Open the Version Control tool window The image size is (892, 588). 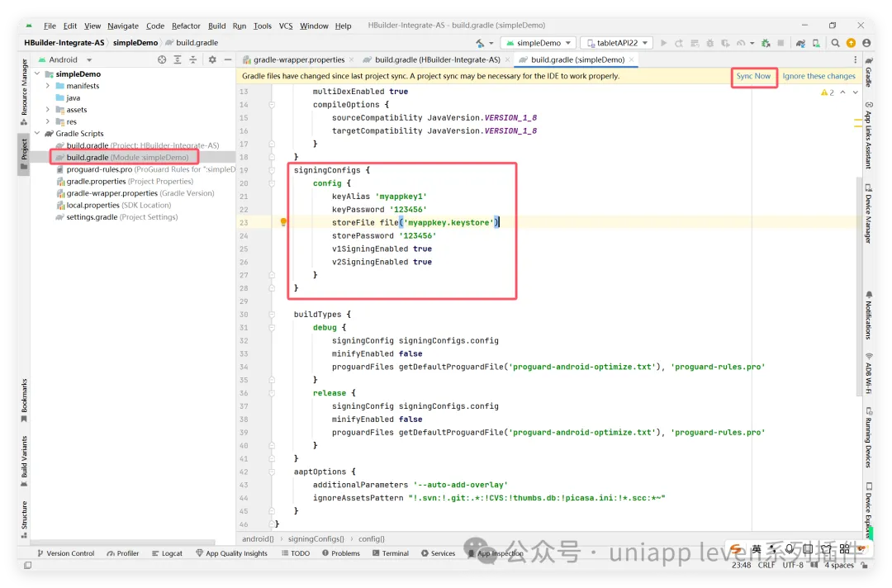[65, 553]
